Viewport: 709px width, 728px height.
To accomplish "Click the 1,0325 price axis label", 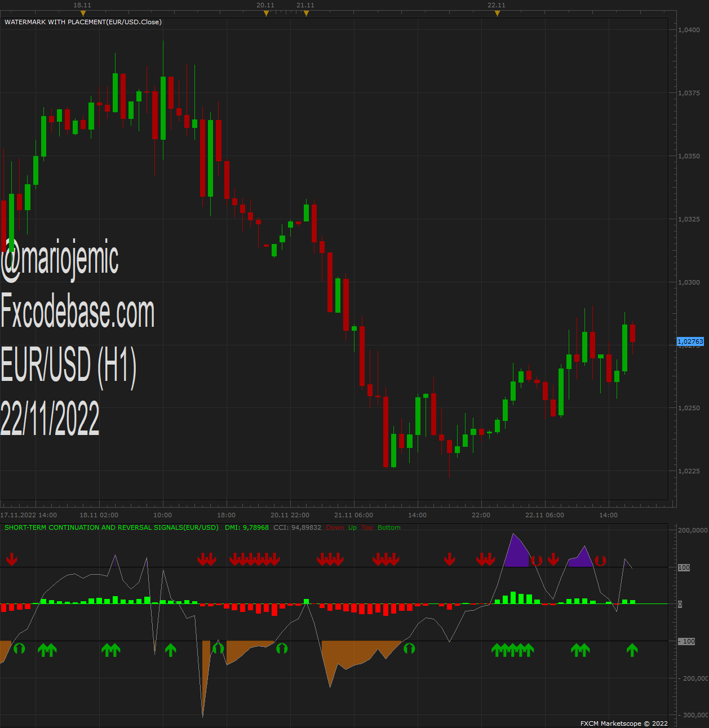I will 689,219.
